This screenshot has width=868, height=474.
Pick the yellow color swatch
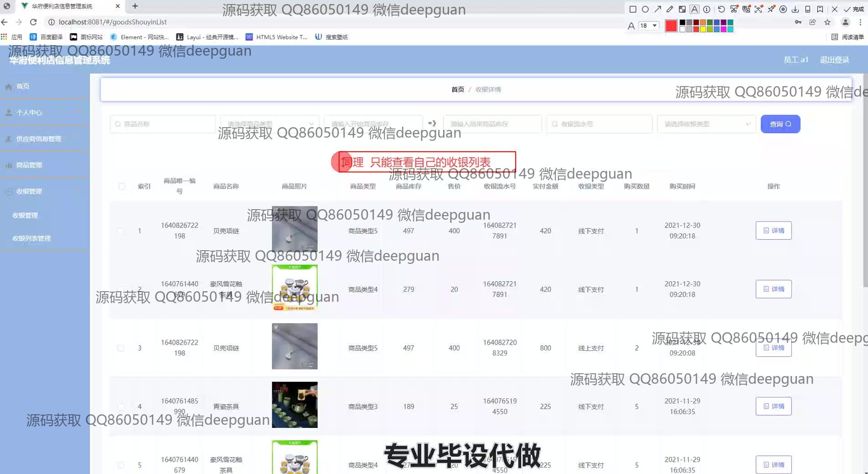pyautogui.click(x=703, y=29)
